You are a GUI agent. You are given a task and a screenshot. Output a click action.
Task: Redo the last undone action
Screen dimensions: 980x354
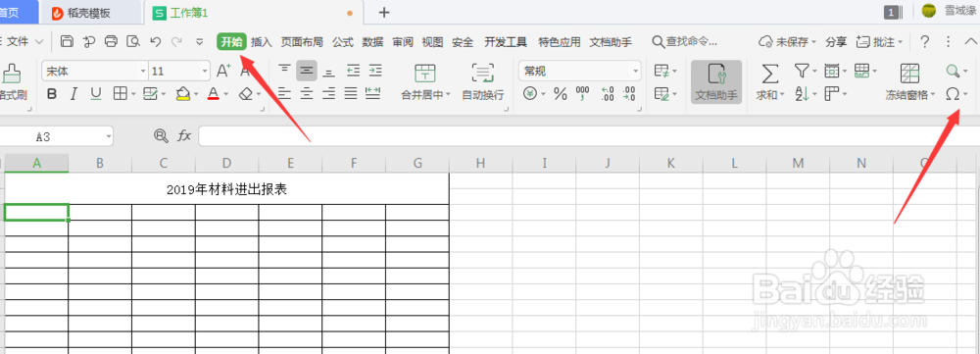[x=176, y=42]
